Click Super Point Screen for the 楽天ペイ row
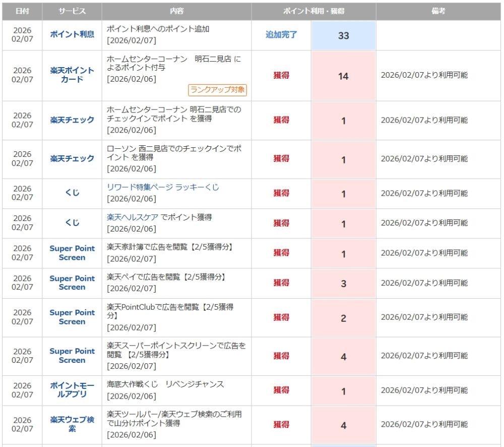504x447 pixels. (x=72, y=283)
